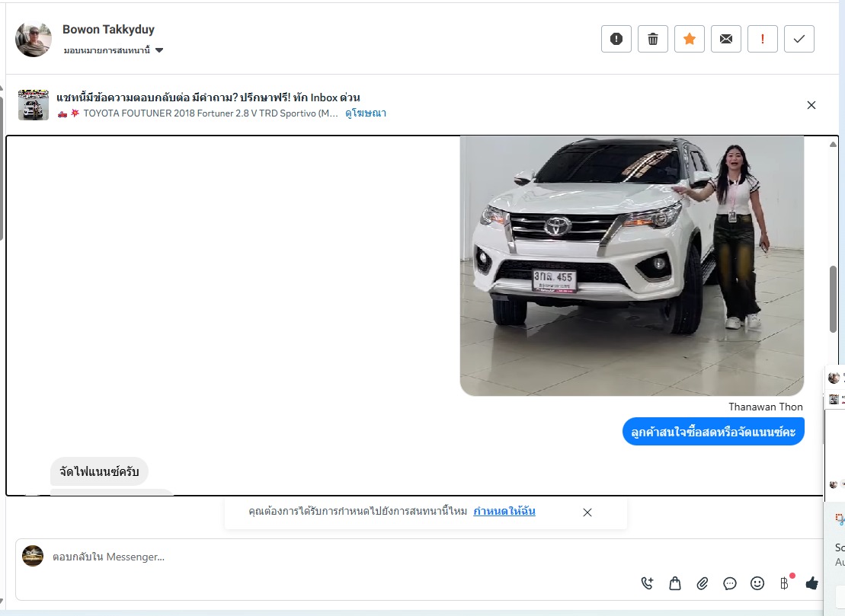Click the chat scroll up arrow
This screenshot has height=616, width=845.
click(833, 144)
